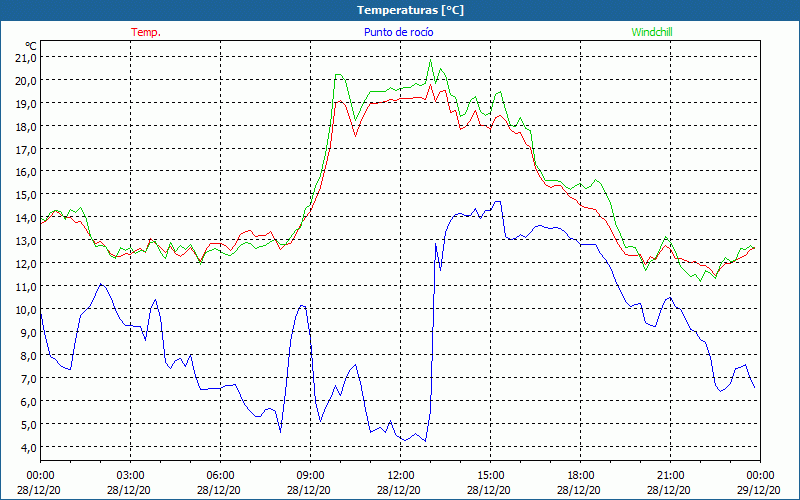The height and width of the screenshot is (500, 800).
Task: Click the 18,0 y-axis value
Action: click(x=26, y=126)
